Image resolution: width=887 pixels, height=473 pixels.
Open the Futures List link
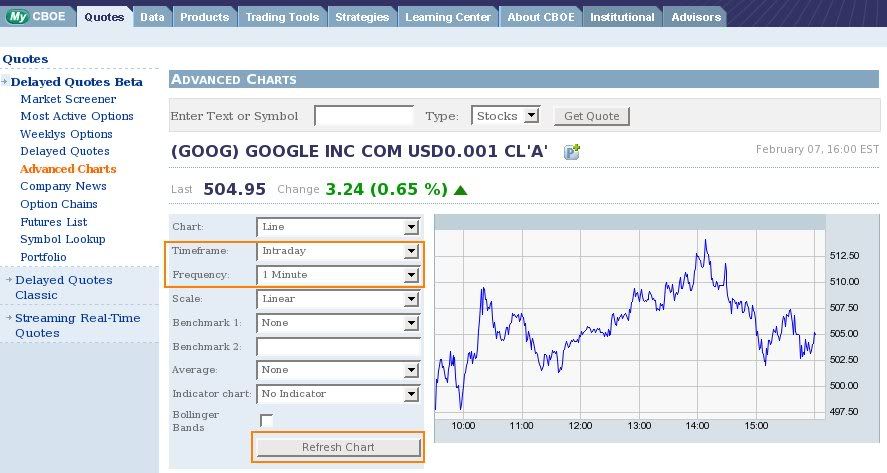coord(54,222)
